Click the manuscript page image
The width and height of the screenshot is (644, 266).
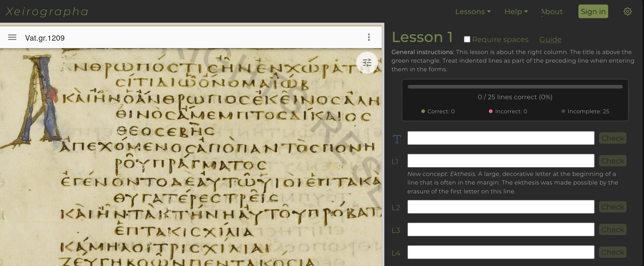coord(191,157)
